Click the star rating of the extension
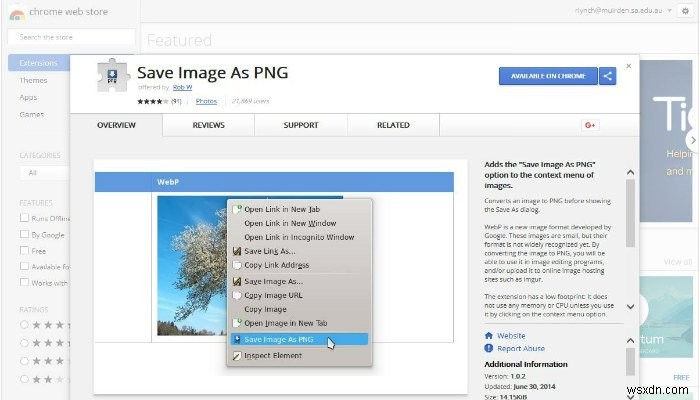700x400 pixels. pos(153,101)
